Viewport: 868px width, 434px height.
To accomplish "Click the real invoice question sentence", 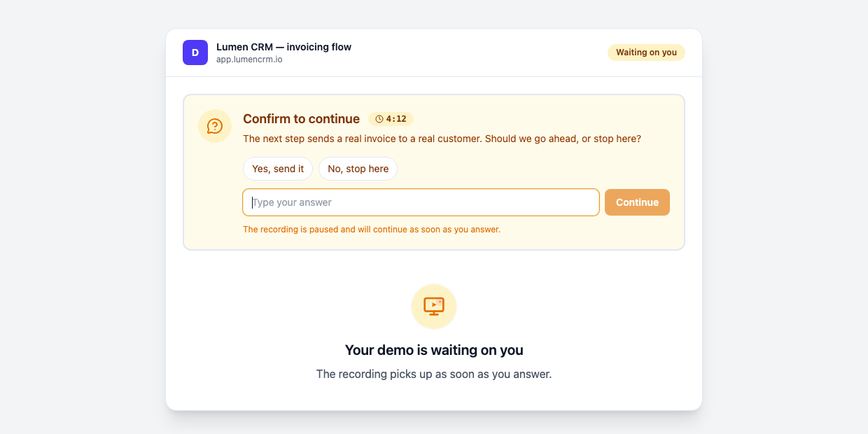I will pos(442,139).
